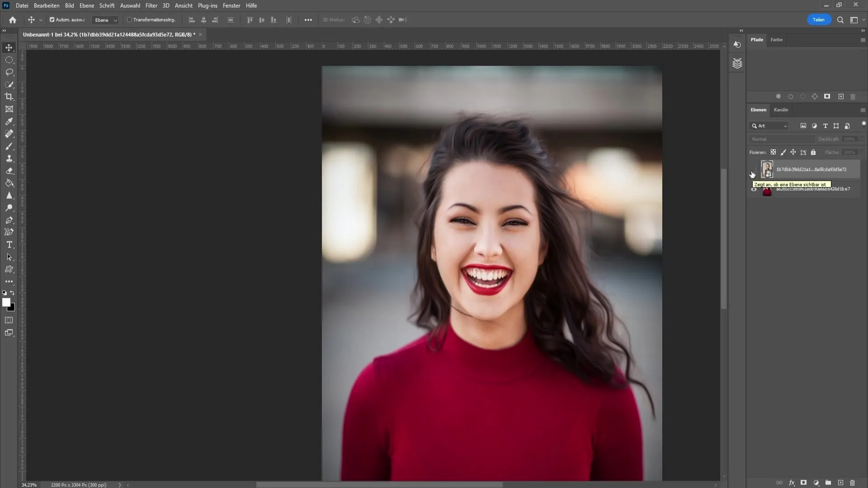
Task: Select the Clone Stamp tool
Action: [x=9, y=159]
